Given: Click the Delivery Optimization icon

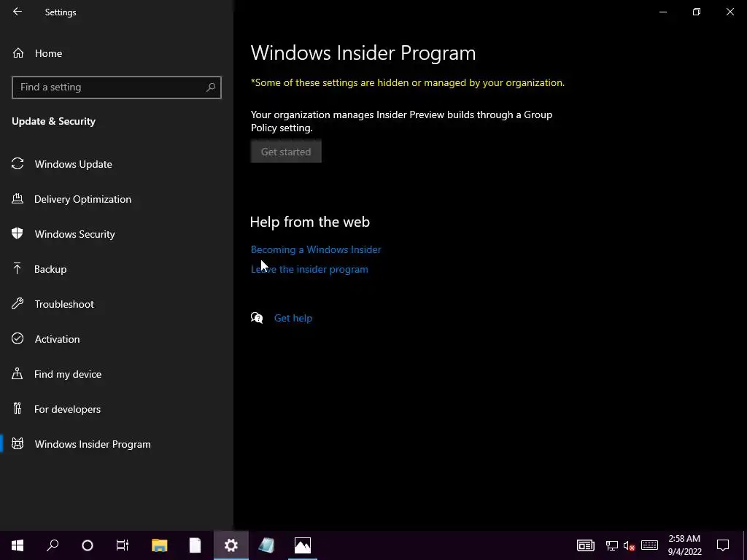Looking at the screenshot, I should click(x=18, y=198).
